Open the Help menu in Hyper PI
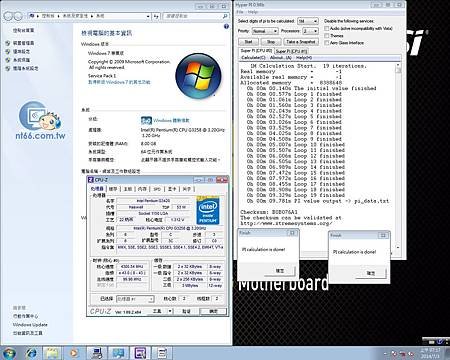Image resolution: width=450 pixels, height=360 pixels. 253,12
